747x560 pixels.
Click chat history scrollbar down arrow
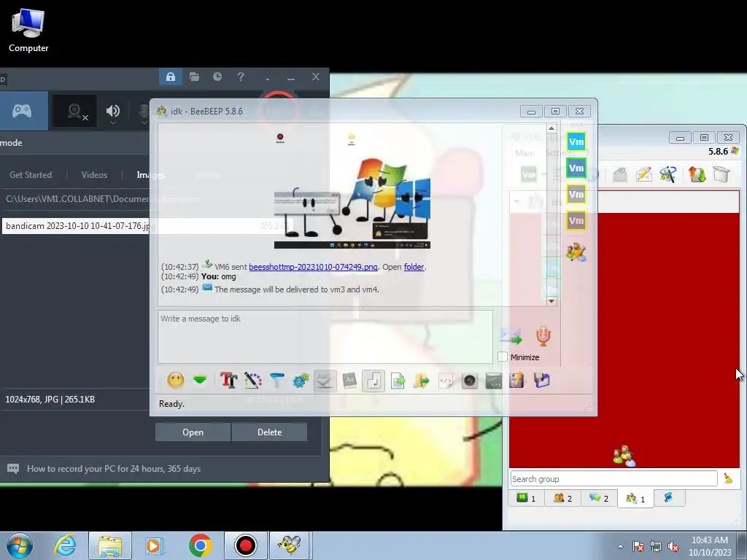(x=551, y=301)
